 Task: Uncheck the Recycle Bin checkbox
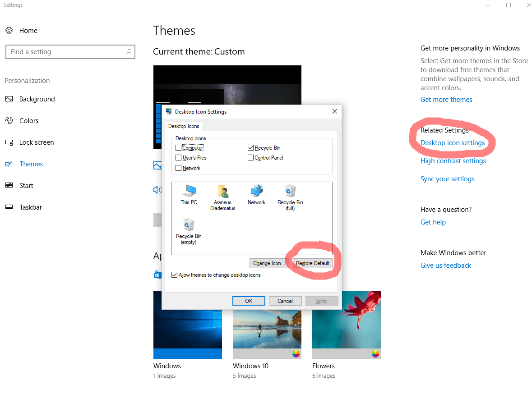point(251,148)
